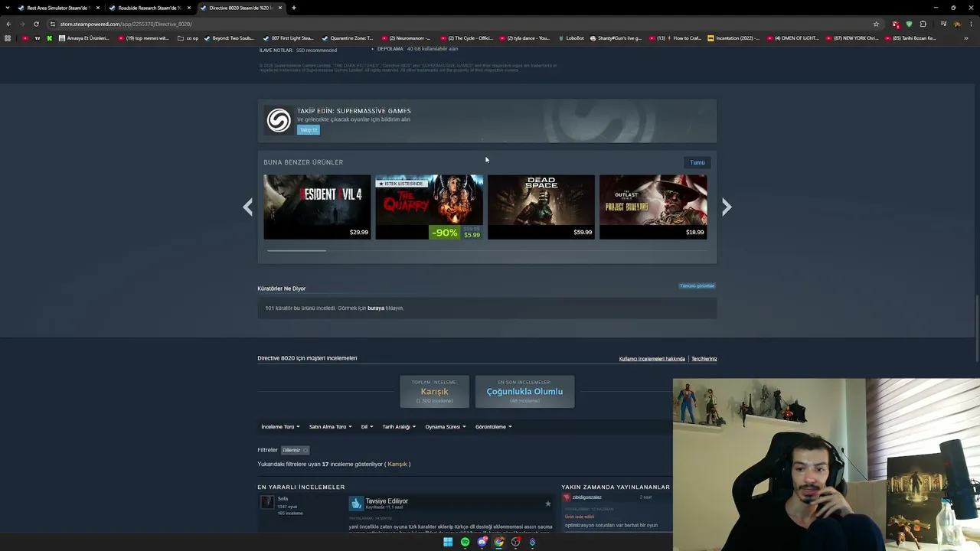Click the thumbs-down icon on zibidigonzalez's review
Screen dimensions: 980x551
pyautogui.click(x=567, y=497)
